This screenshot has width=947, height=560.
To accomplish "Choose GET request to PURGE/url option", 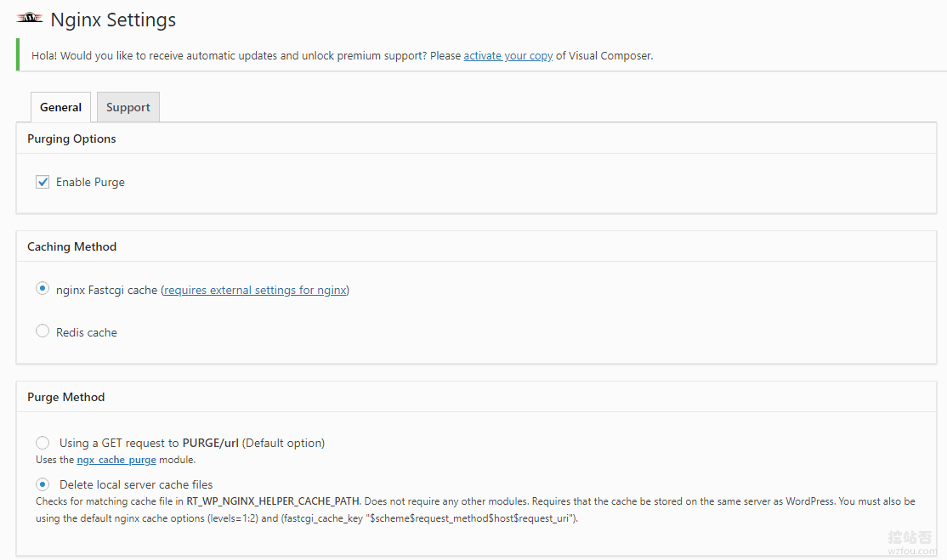I will click(43, 443).
